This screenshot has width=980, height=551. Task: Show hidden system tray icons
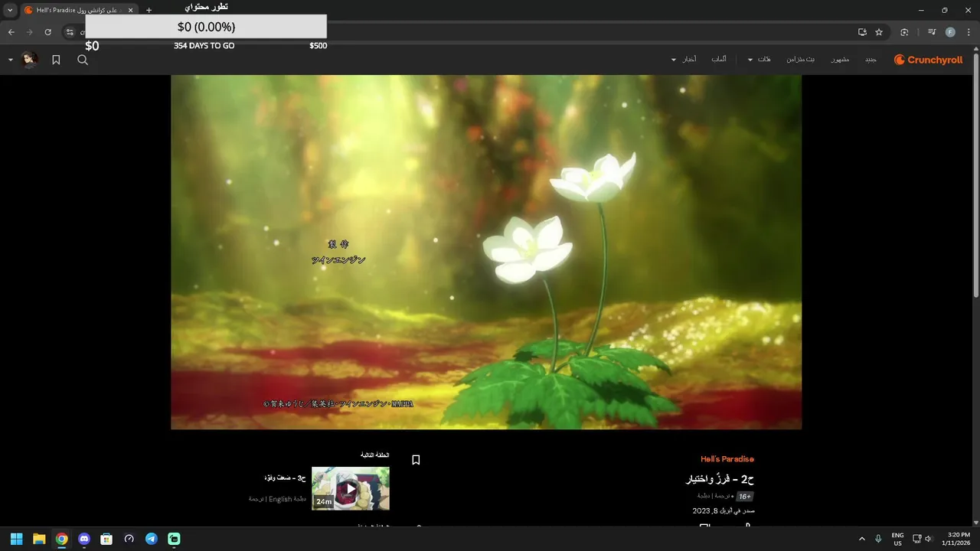tap(862, 539)
